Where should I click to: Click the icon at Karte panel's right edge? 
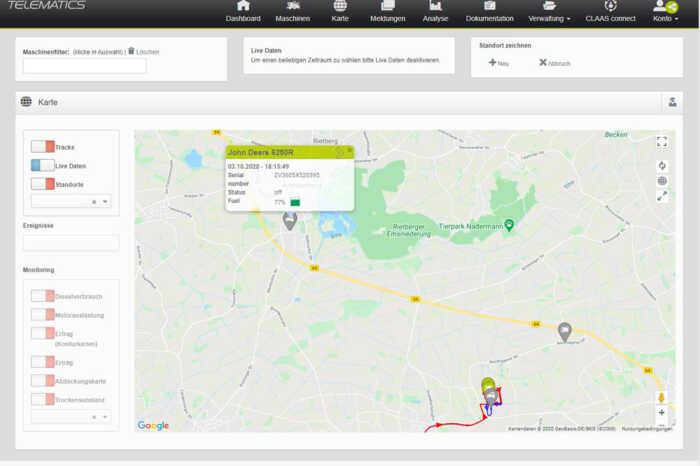[x=672, y=102]
